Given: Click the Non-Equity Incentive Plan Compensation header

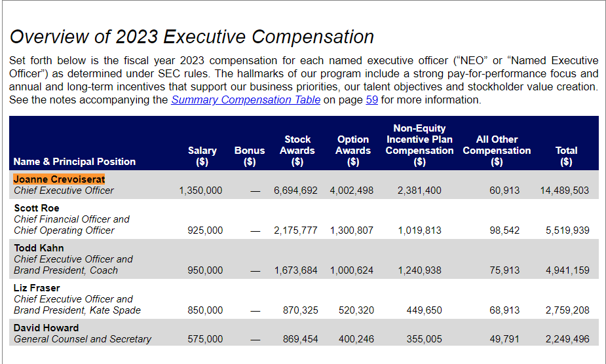Looking at the screenshot, I should (419, 145).
